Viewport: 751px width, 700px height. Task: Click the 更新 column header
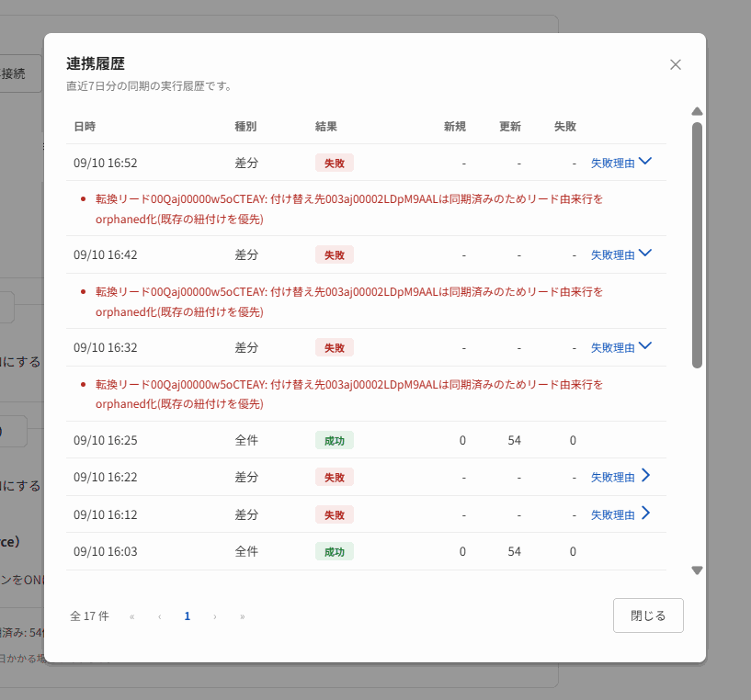point(510,127)
